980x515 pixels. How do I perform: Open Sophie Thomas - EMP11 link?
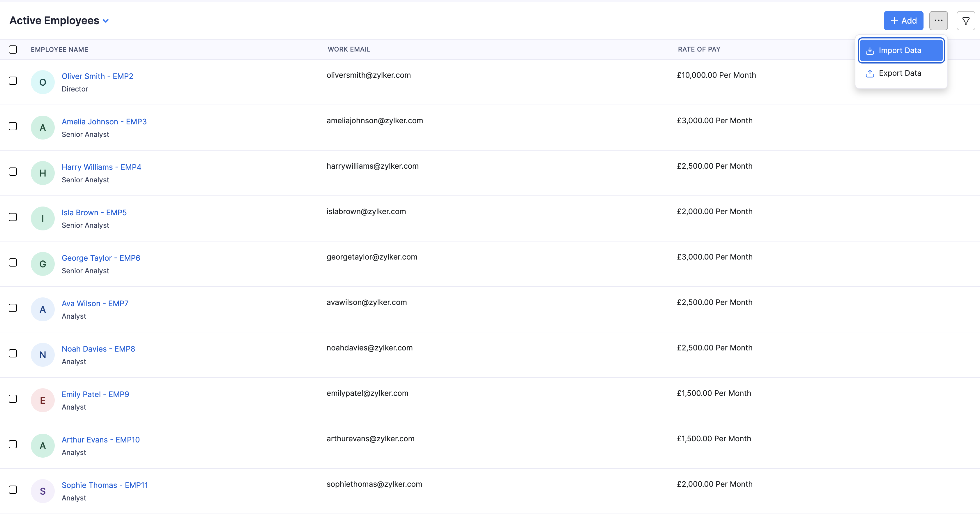click(x=105, y=485)
